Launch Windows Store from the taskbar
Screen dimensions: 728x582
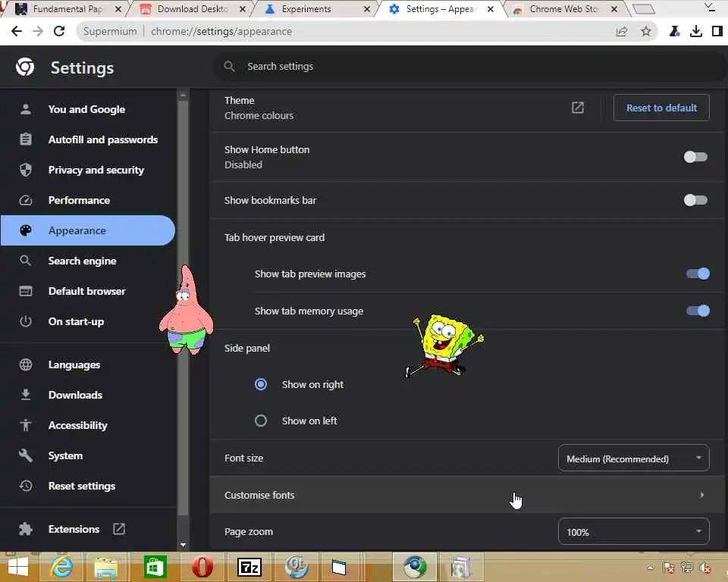pos(155,567)
